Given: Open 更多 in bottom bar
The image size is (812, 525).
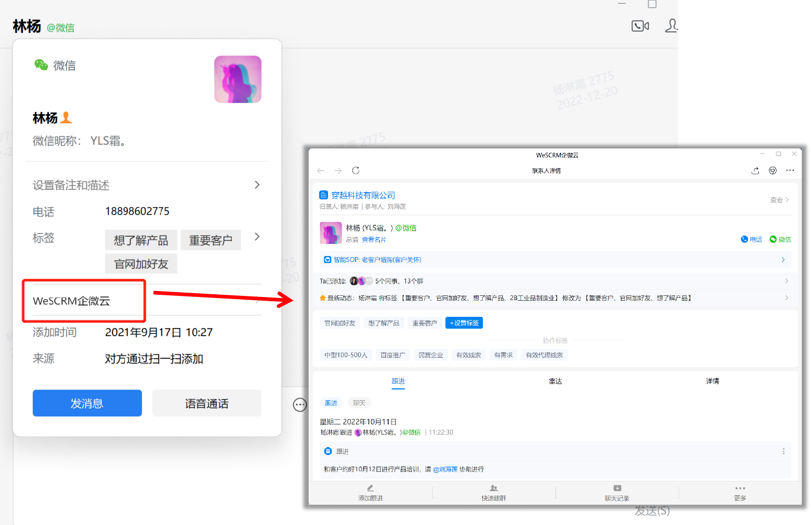Looking at the screenshot, I should click(x=740, y=493).
